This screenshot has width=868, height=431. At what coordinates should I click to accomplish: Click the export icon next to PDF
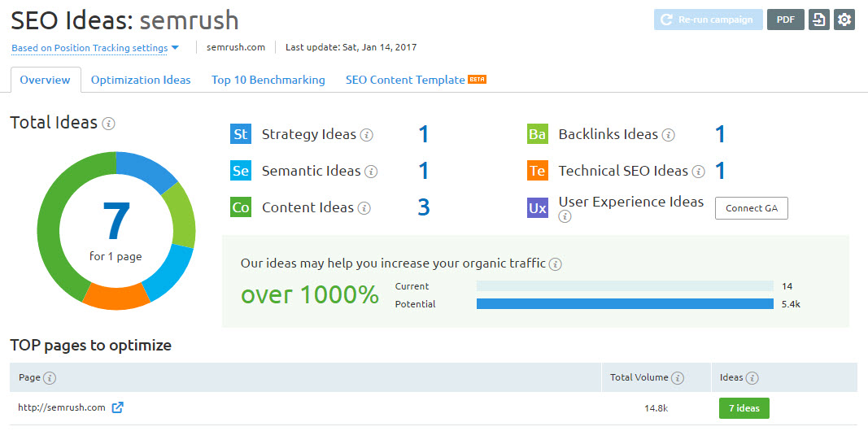(818, 20)
